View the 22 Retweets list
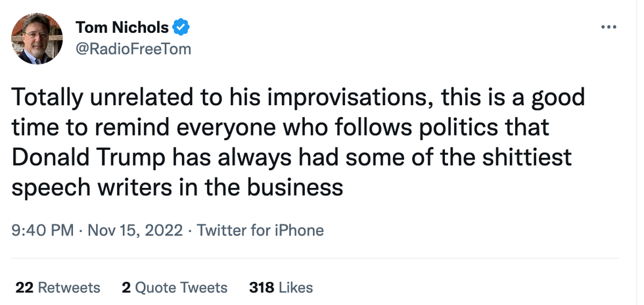The height and width of the screenshot is (305, 644). tap(58, 287)
